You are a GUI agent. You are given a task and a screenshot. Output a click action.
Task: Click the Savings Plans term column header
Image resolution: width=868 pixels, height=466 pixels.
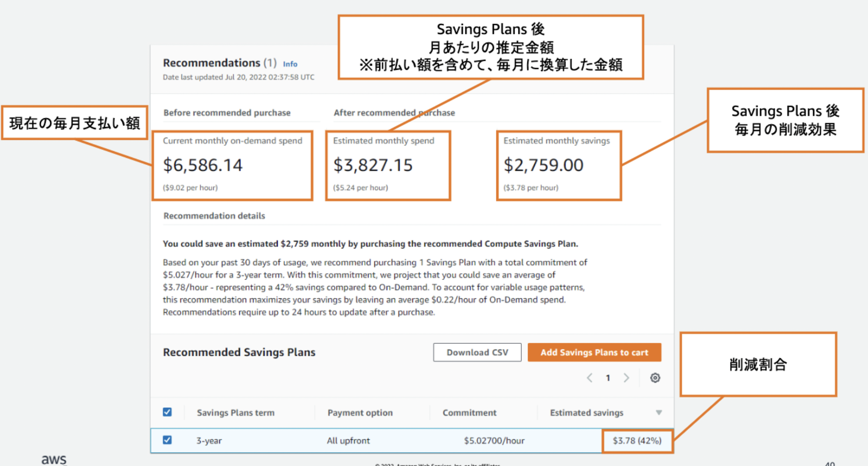tap(235, 413)
